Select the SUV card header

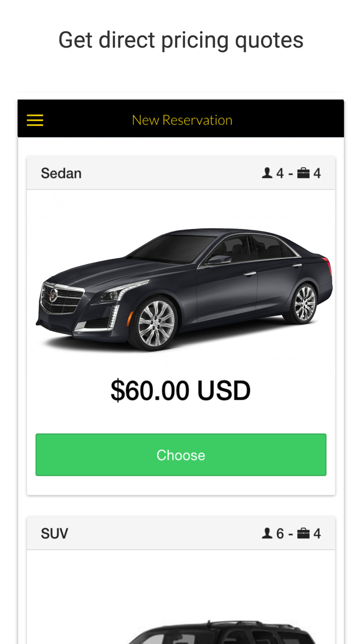(x=181, y=532)
